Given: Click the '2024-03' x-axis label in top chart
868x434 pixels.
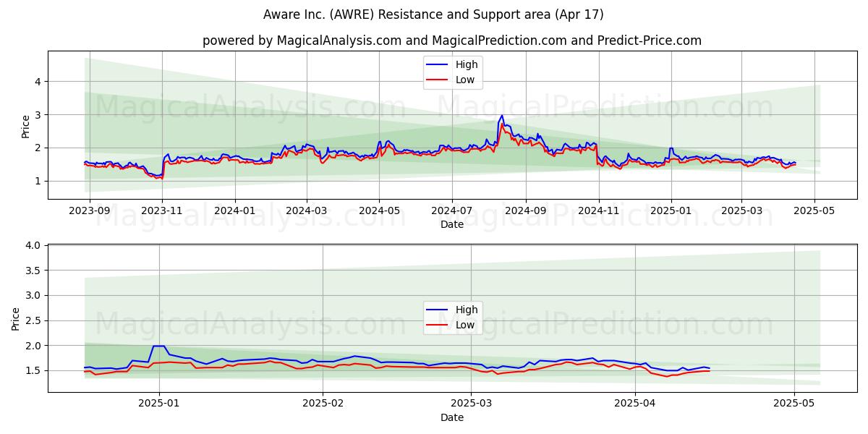Looking at the screenshot, I should [307, 213].
